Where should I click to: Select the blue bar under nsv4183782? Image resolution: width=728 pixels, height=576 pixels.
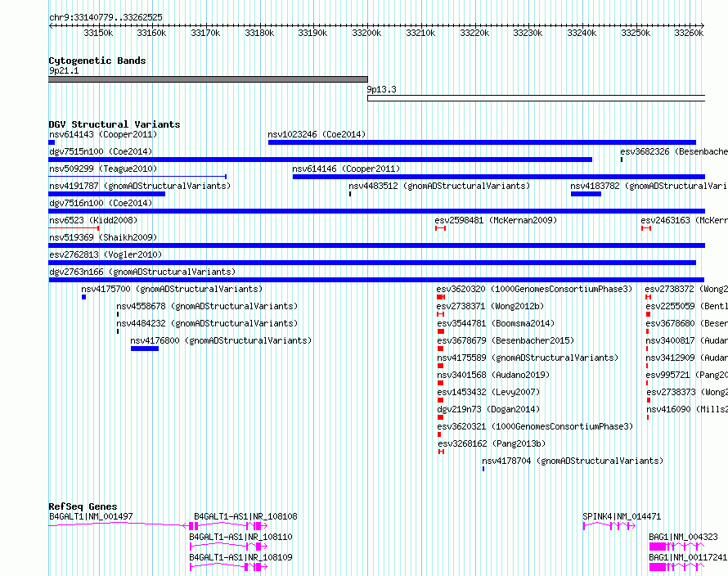[x=586, y=194]
